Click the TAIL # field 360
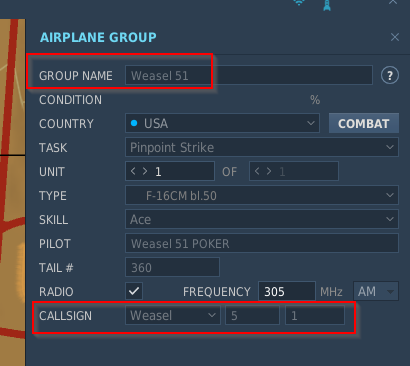This screenshot has width=410, height=366. pos(172,267)
